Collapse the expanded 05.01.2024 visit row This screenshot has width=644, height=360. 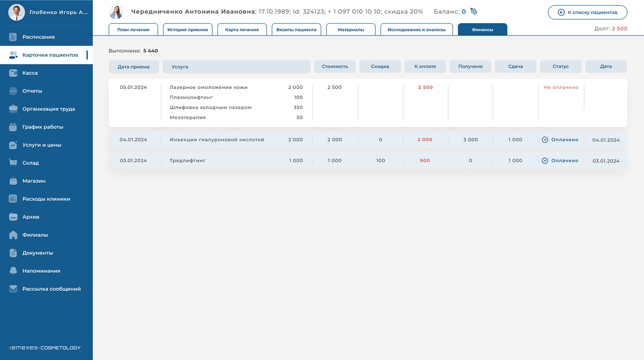133,87
